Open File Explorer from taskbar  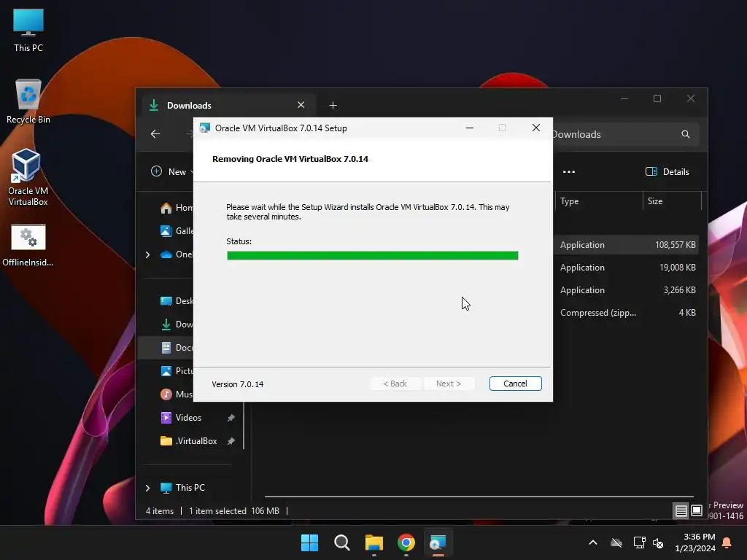pos(374,542)
